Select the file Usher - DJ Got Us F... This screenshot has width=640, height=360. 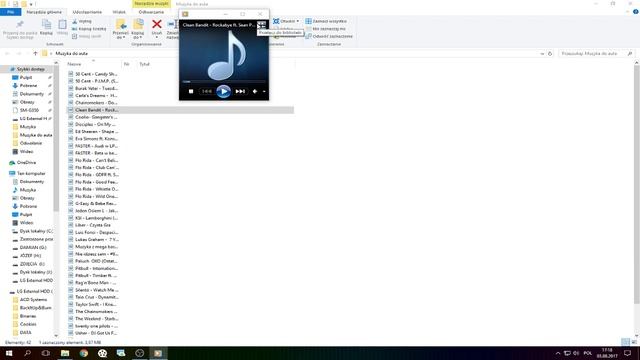(96, 333)
